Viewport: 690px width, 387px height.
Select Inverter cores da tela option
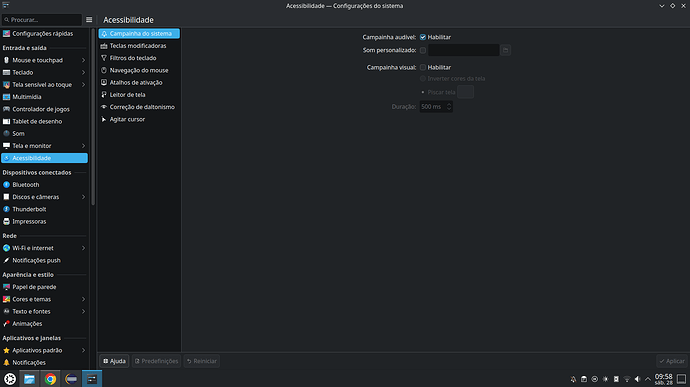pos(453,78)
